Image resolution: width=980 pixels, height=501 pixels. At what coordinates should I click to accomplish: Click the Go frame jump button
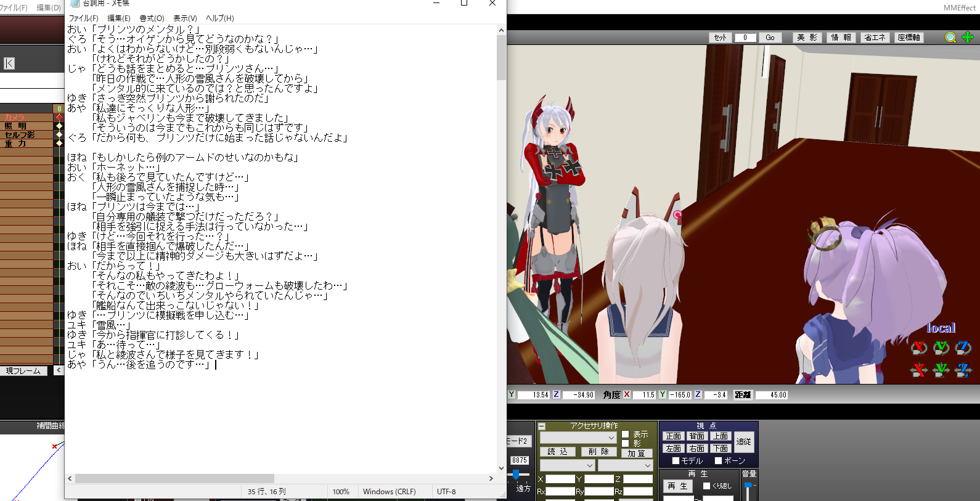point(770,38)
